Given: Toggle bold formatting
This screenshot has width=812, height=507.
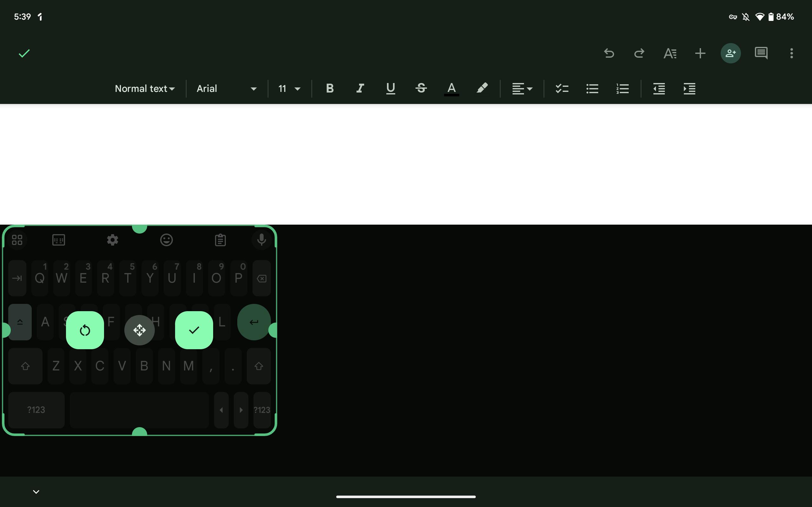Looking at the screenshot, I should (330, 88).
